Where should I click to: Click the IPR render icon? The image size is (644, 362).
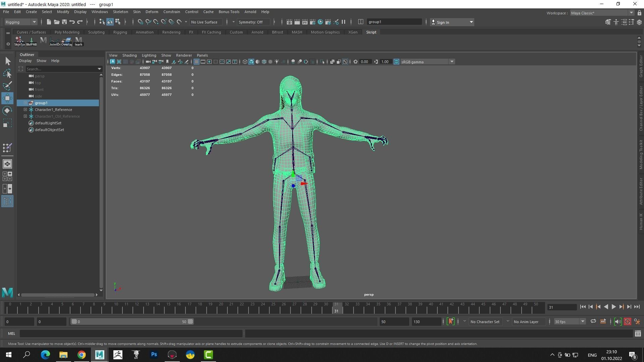pos(305,22)
